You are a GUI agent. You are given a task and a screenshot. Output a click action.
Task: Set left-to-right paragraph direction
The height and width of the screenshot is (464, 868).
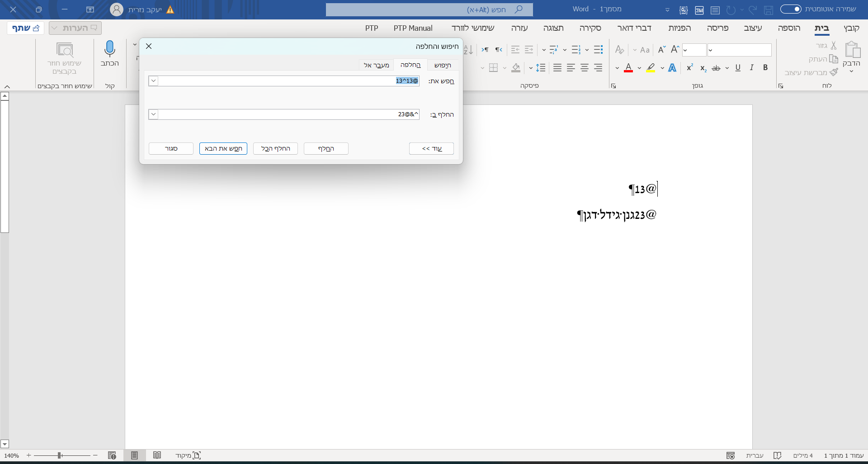pos(485,50)
